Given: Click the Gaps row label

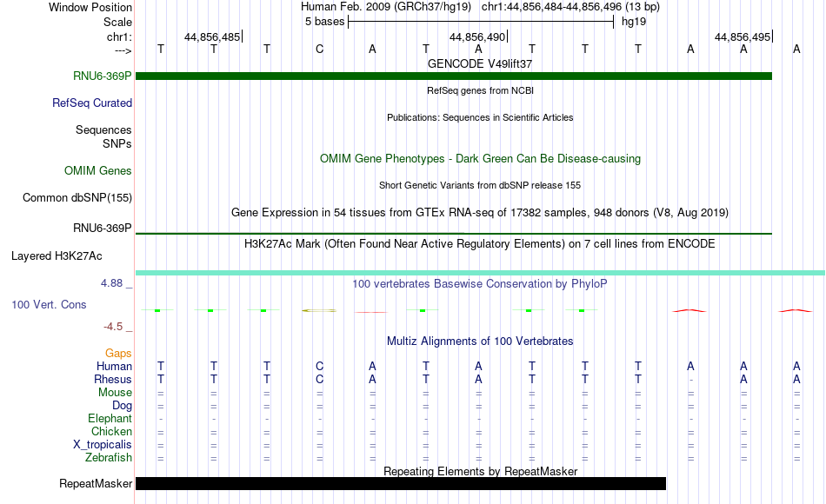Looking at the screenshot, I should tap(118, 353).
